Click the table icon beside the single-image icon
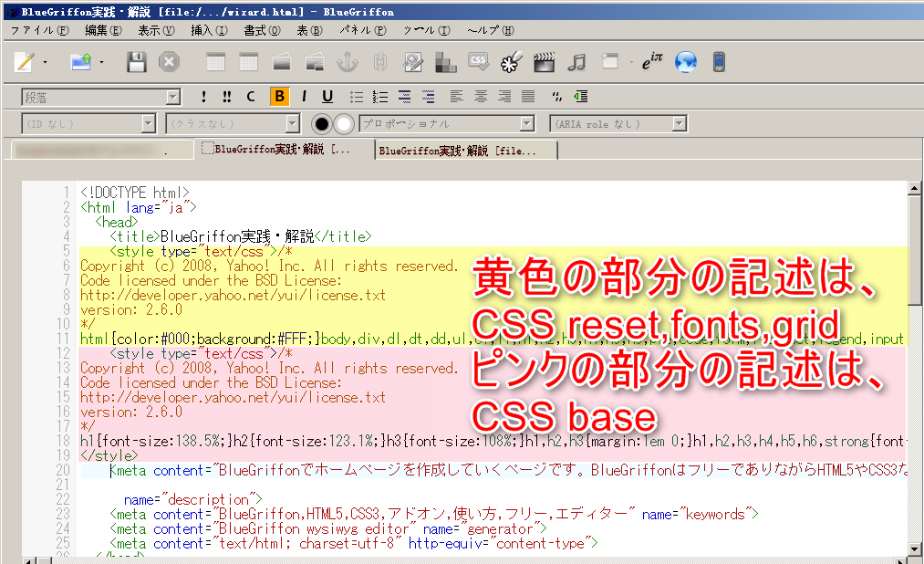 [249, 62]
